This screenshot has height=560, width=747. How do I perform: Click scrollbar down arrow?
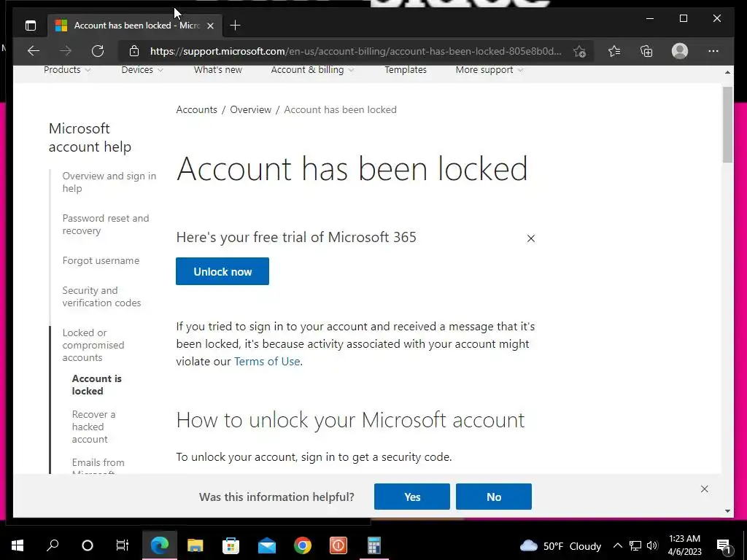coord(727,511)
